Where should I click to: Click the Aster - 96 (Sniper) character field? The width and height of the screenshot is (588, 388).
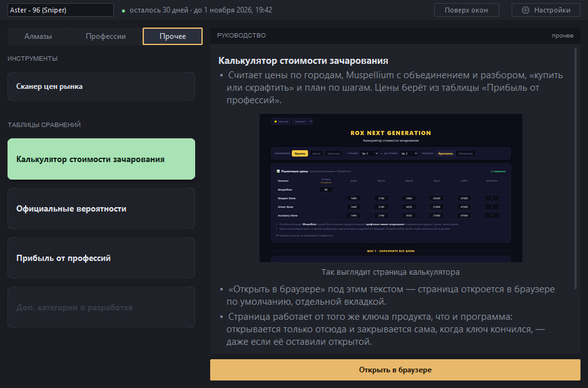(61, 10)
